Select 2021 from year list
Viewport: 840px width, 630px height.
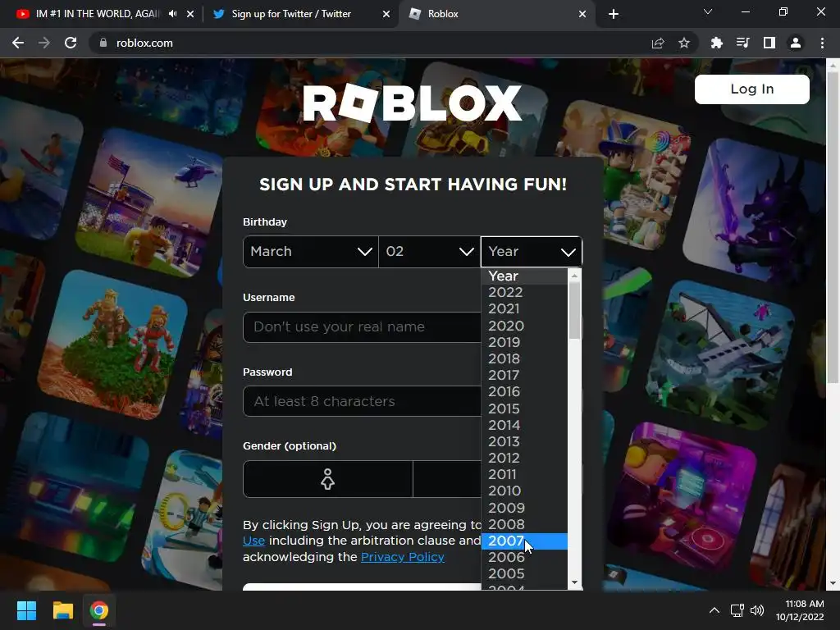point(524,309)
